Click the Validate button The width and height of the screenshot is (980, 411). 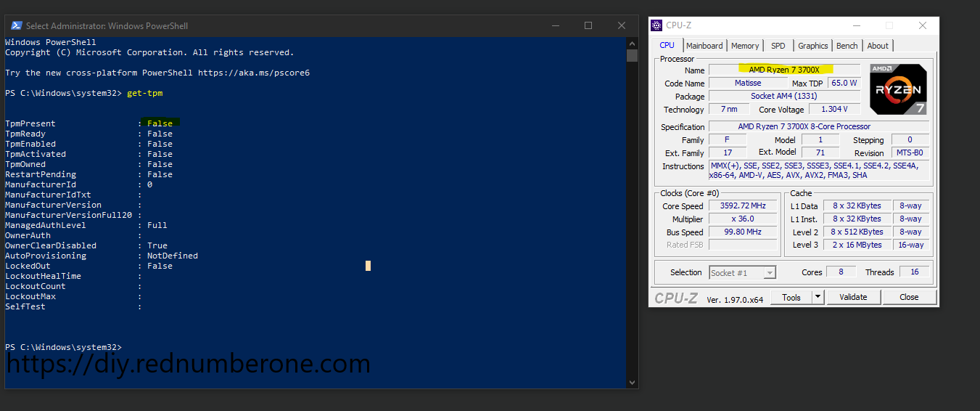point(853,297)
